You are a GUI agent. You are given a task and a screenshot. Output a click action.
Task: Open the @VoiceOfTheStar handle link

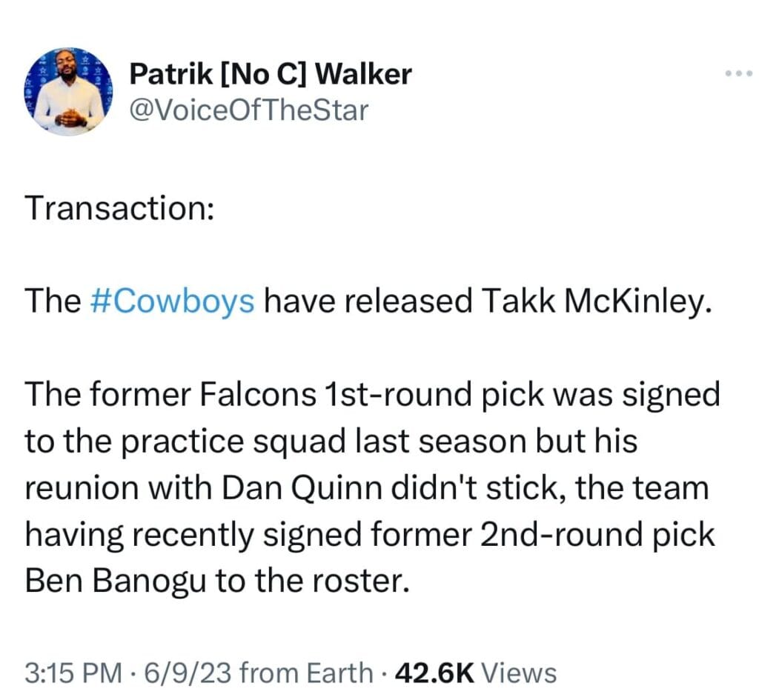click(249, 110)
